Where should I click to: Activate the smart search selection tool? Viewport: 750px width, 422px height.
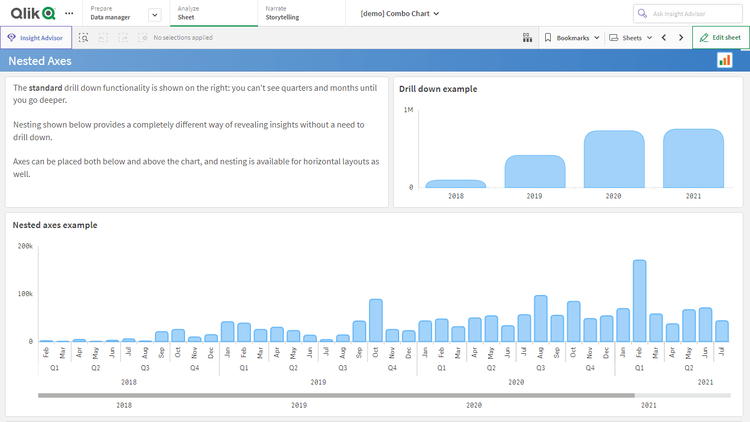pos(84,37)
